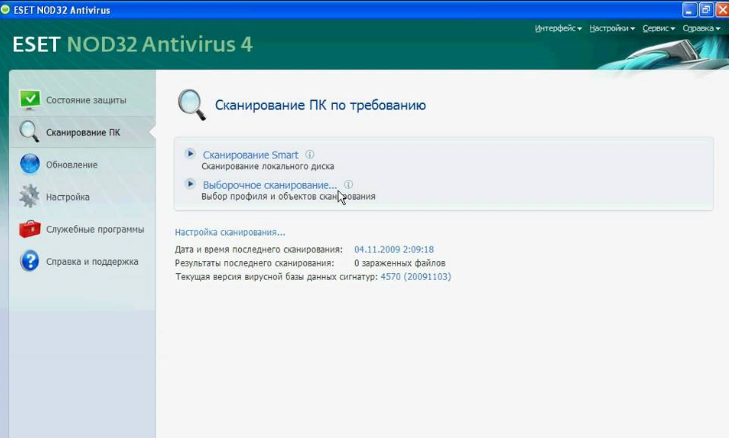Select Сканирование ПК in sidebar
Viewport: 729px width, 438px height.
click(x=83, y=133)
